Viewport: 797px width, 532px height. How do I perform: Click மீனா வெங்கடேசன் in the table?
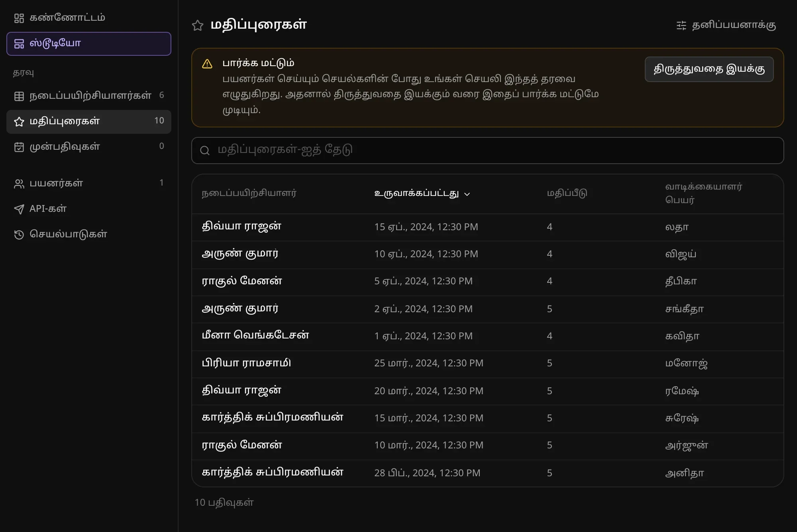point(255,335)
